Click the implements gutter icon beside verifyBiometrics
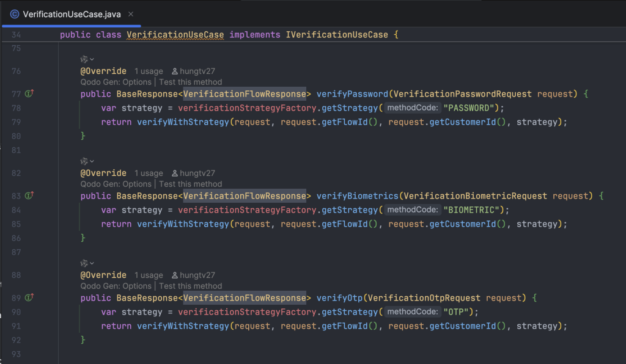 point(29,196)
